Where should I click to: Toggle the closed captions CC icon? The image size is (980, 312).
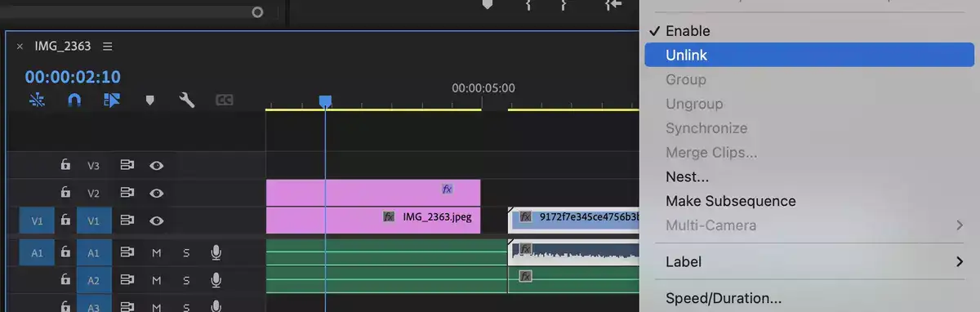click(x=225, y=100)
